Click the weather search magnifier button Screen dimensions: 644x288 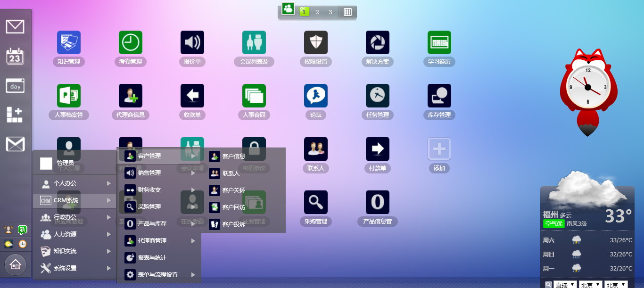[548, 285]
